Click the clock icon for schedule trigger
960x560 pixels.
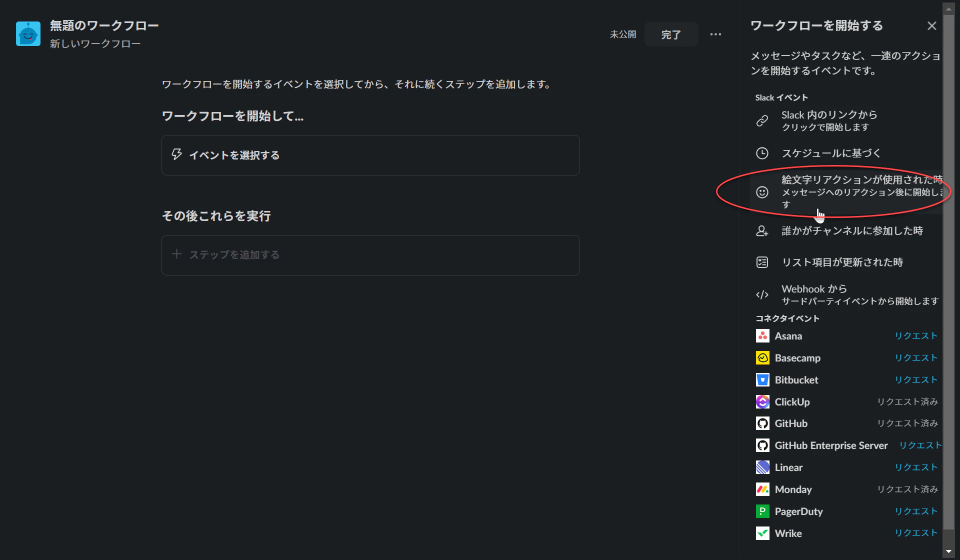(x=762, y=153)
